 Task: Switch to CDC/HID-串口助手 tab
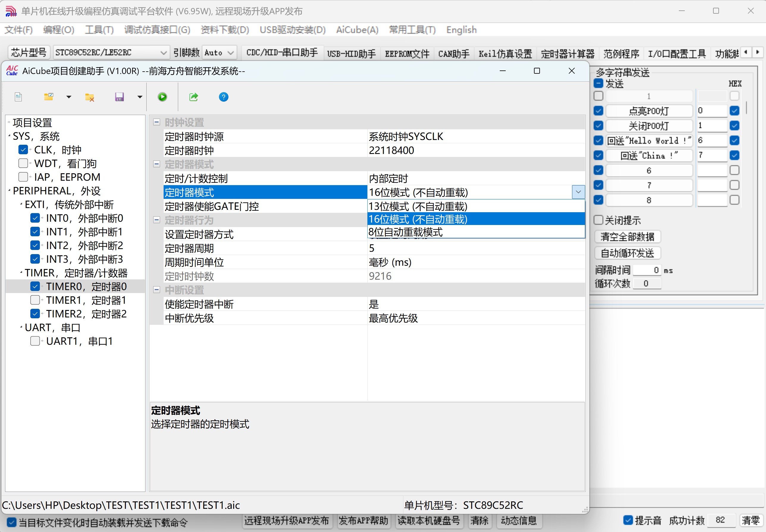(x=282, y=53)
